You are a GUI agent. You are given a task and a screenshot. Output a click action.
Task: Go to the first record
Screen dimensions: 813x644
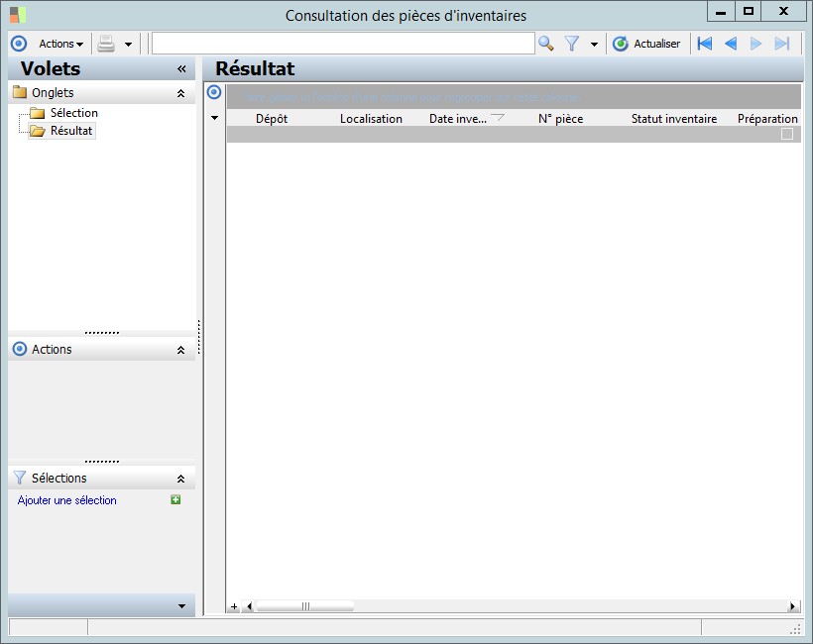[705, 44]
